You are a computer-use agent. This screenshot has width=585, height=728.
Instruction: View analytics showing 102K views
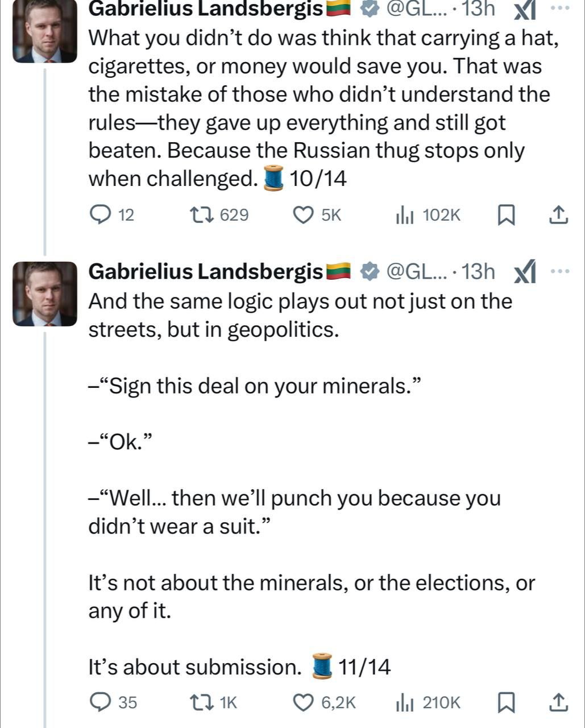coord(405,215)
